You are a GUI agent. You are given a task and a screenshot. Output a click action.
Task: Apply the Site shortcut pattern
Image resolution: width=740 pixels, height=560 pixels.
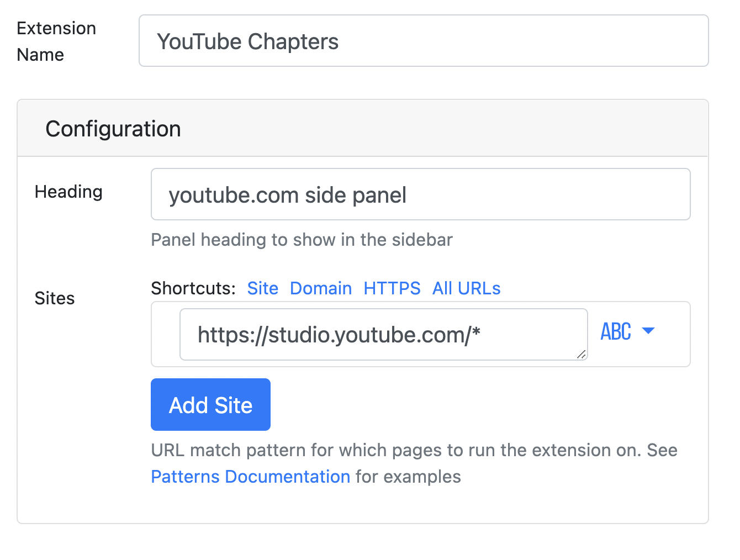tap(262, 288)
